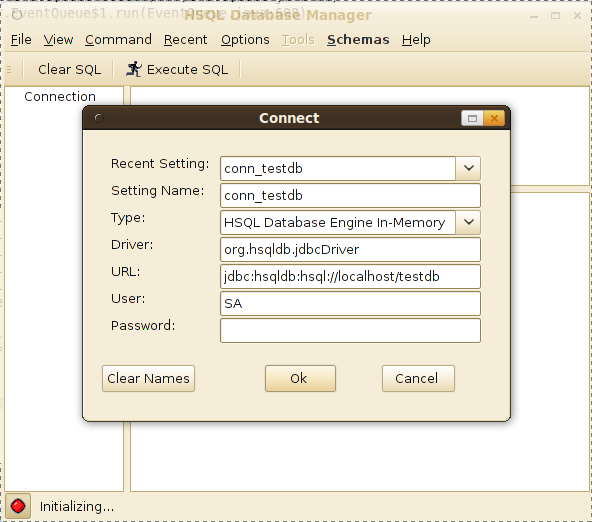Close the Connect dialog with orange X
592x522 pixels.
click(494, 118)
